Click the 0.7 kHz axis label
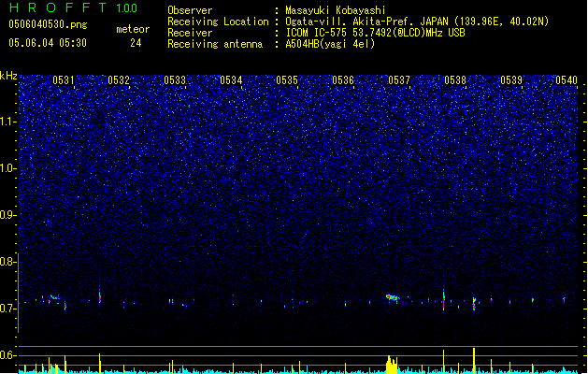The width and height of the screenshot is (588, 374). click(x=7, y=309)
